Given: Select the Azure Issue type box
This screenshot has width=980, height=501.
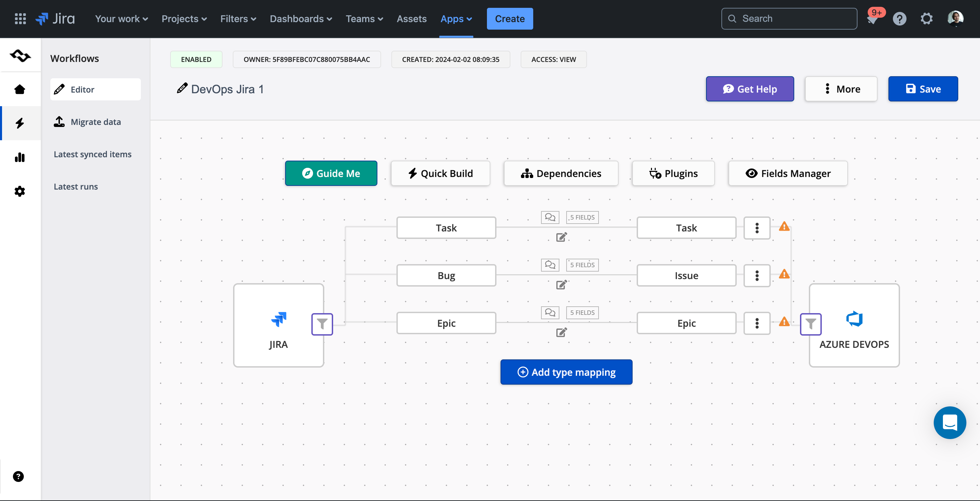Looking at the screenshot, I should pos(686,275).
